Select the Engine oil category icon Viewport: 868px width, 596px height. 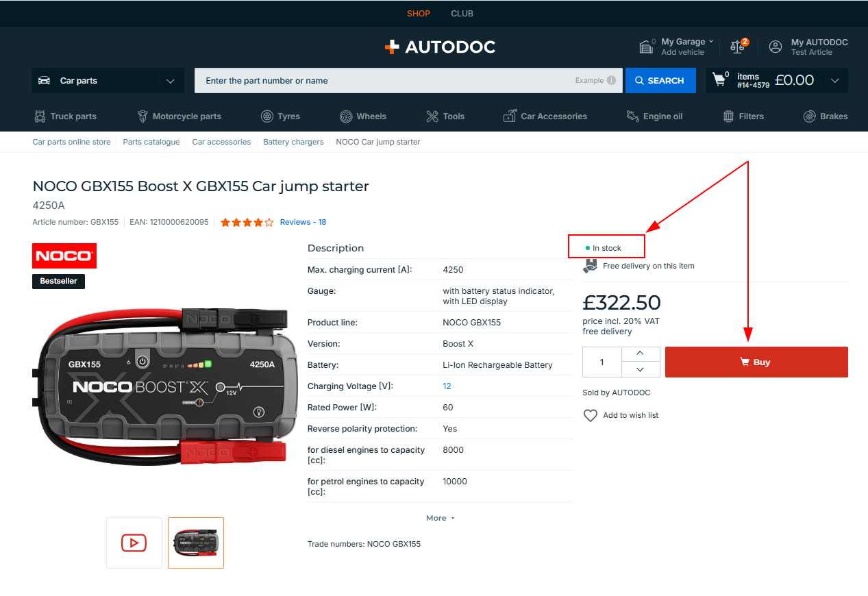tap(633, 116)
